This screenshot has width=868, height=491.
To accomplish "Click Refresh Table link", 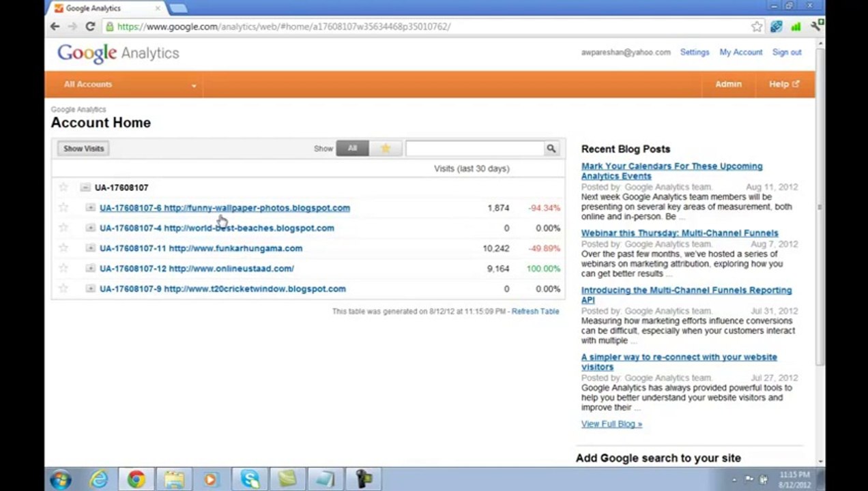I will [x=535, y=311].
